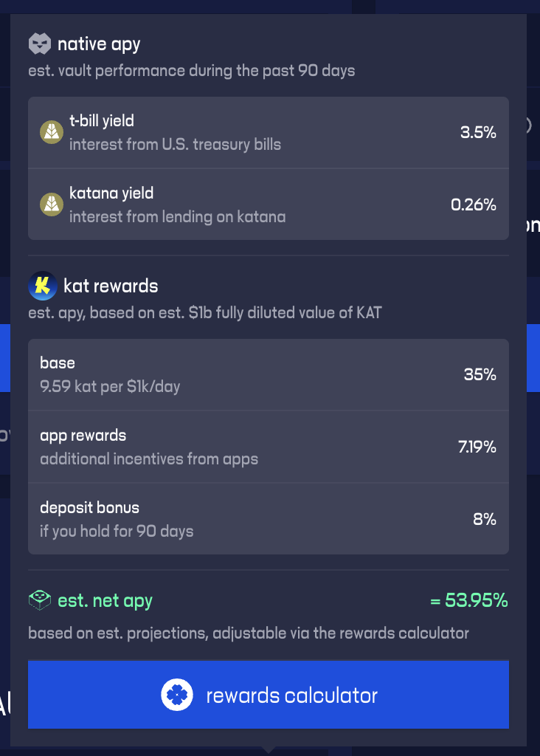Click the native apy mask icon
540x756 pixels.
point(40,44)
